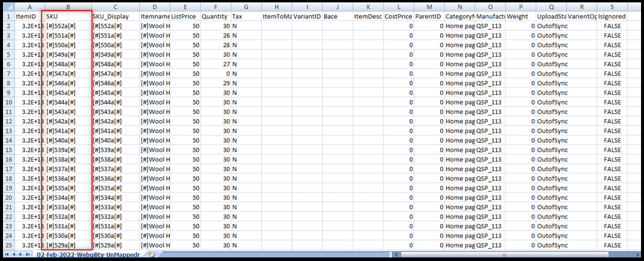Screen dimensions: 644x261
Task: Select row 25 header
Action: click(8, 245)
